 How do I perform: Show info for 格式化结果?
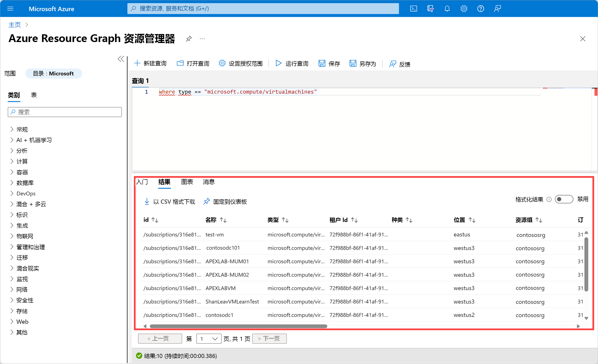549,199
